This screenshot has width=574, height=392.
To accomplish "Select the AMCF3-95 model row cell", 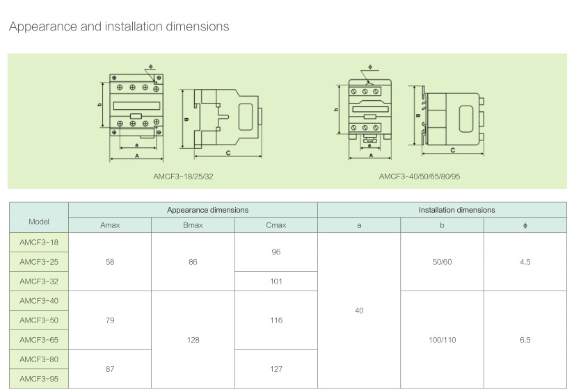I will click(39, 379).
